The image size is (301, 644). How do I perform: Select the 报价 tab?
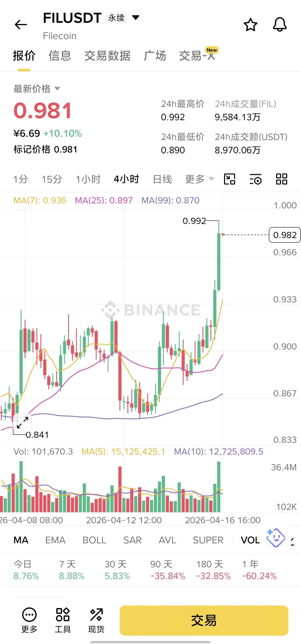[24, 56]
